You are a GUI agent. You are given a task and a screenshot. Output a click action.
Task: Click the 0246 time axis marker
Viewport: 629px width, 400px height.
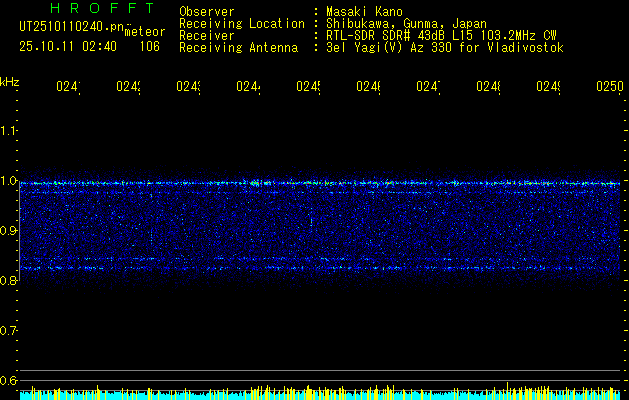[x=368, y=87]
